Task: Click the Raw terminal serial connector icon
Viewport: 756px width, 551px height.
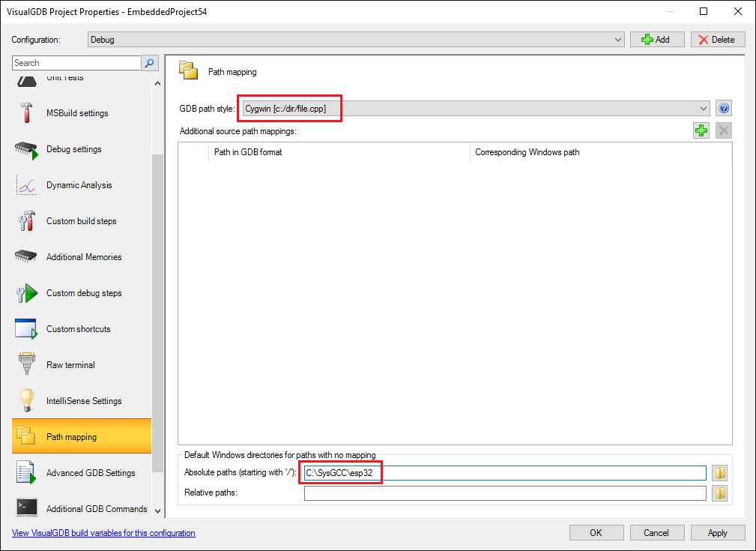Action: pos(26,364)
